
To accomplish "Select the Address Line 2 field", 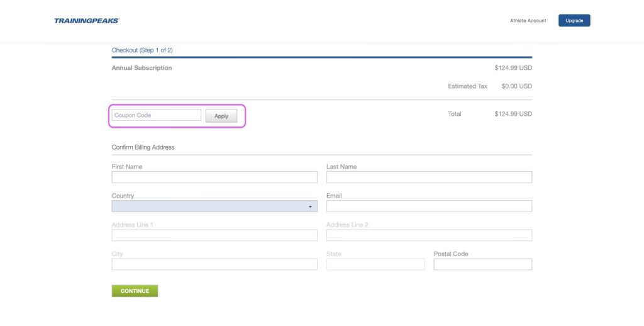I will click(x=429, y=235).
